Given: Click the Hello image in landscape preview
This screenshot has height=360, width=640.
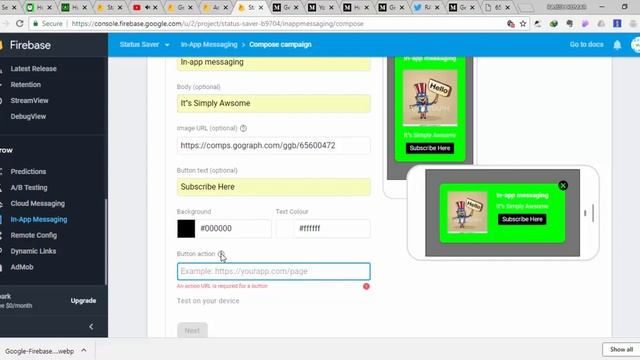Looking at the screenshot, I should [467, 212].
